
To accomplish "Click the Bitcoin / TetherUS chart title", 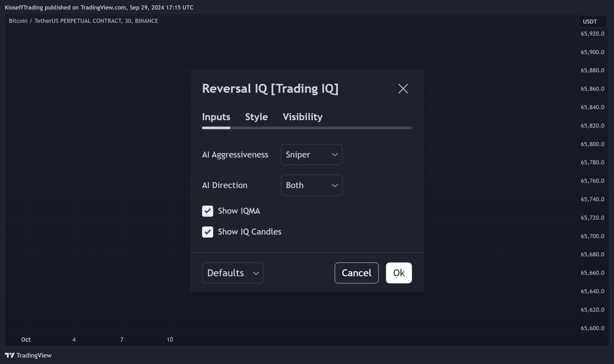I will [x=83, y=21].
